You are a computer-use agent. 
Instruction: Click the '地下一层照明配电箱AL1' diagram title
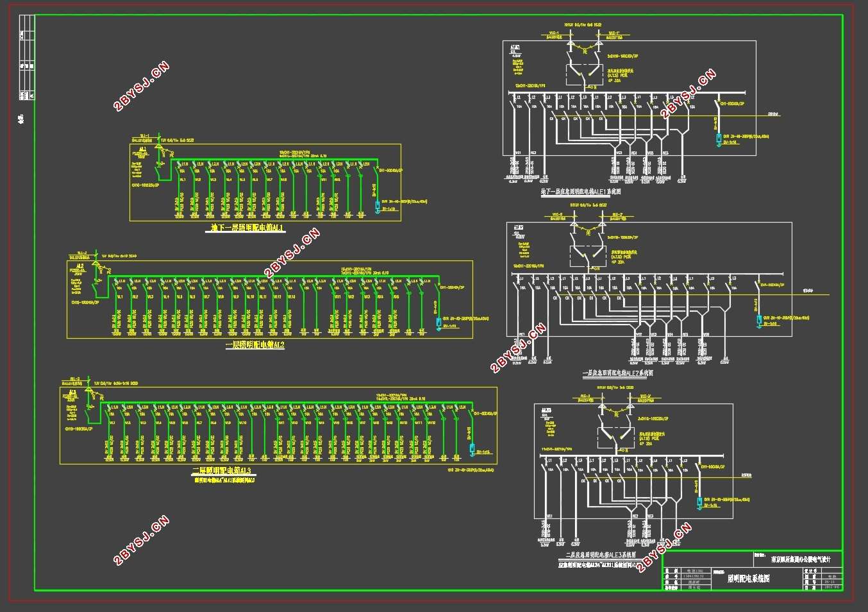point(248,228)
